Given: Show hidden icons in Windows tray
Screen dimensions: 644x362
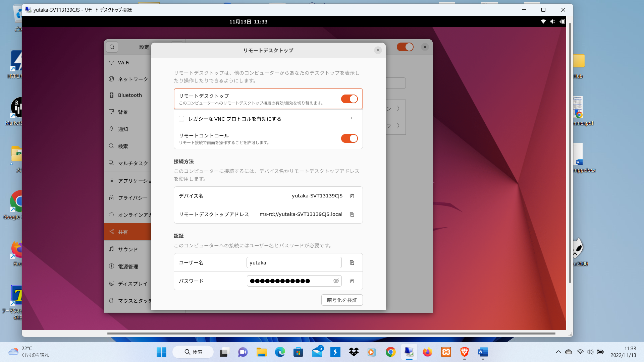Looking at the screenshot, I should (x=558, y=352).
